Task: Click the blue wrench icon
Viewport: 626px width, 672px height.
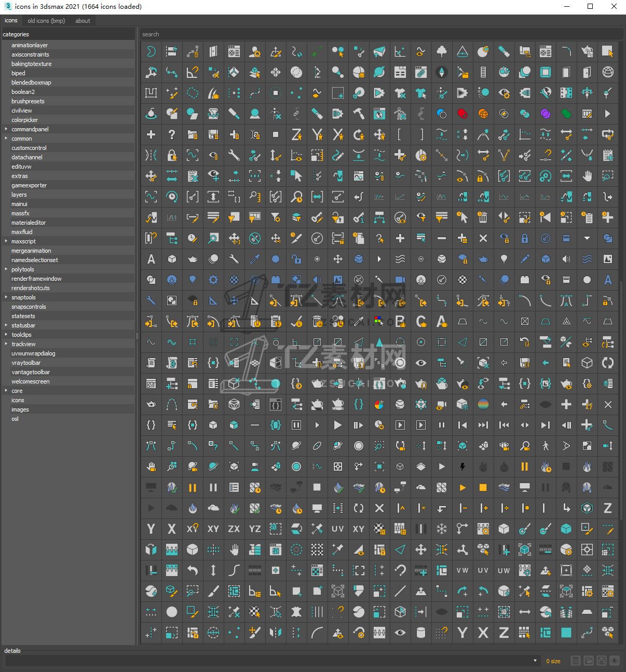Action: click(151, 300)
